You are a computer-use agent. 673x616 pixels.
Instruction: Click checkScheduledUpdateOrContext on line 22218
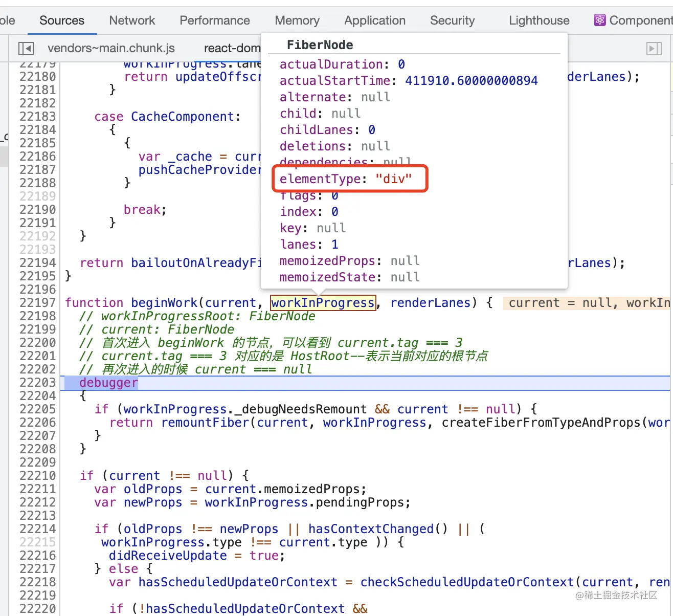coord(467,582)
